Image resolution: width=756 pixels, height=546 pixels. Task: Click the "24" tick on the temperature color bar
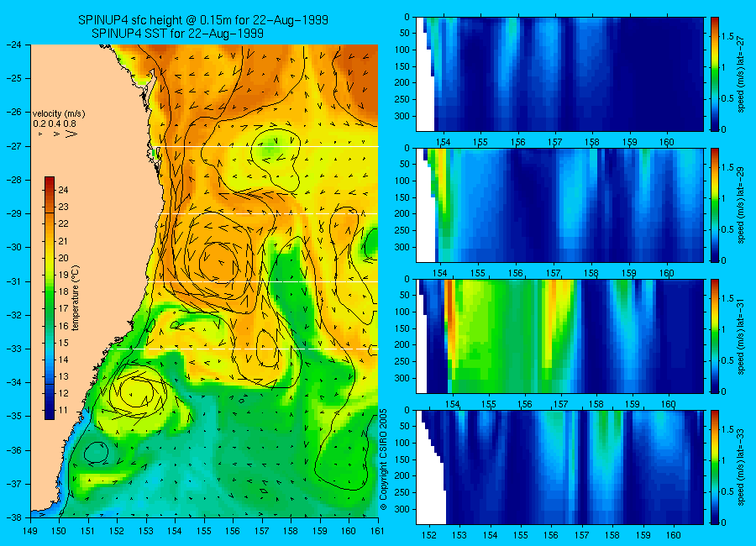click(x=63, y=190)
